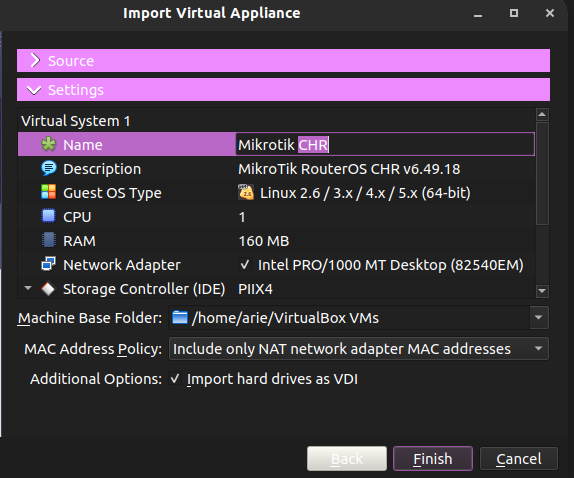Screen dimensions: 574x478
Task: Click the CPU chip icon
Action: tap(49, 216)
